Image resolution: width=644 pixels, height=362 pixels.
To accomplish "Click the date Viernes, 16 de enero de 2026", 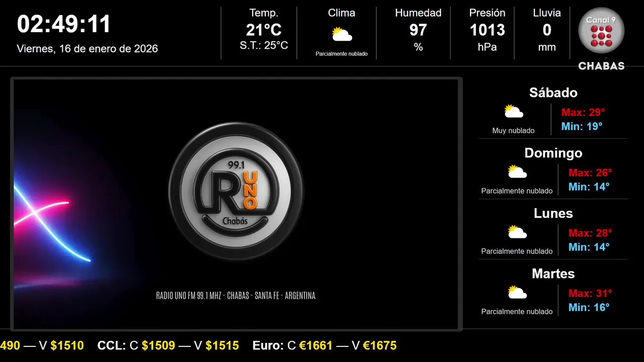I will (88, 49).
